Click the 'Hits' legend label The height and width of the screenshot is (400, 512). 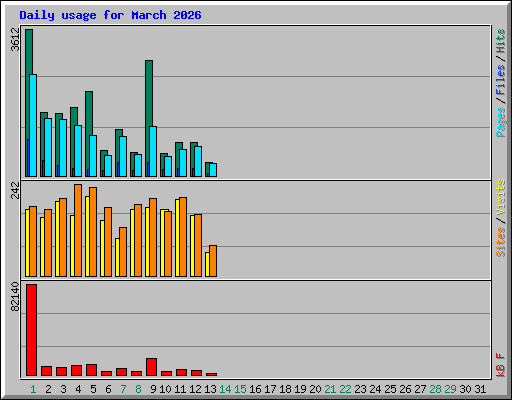(500, 41)
